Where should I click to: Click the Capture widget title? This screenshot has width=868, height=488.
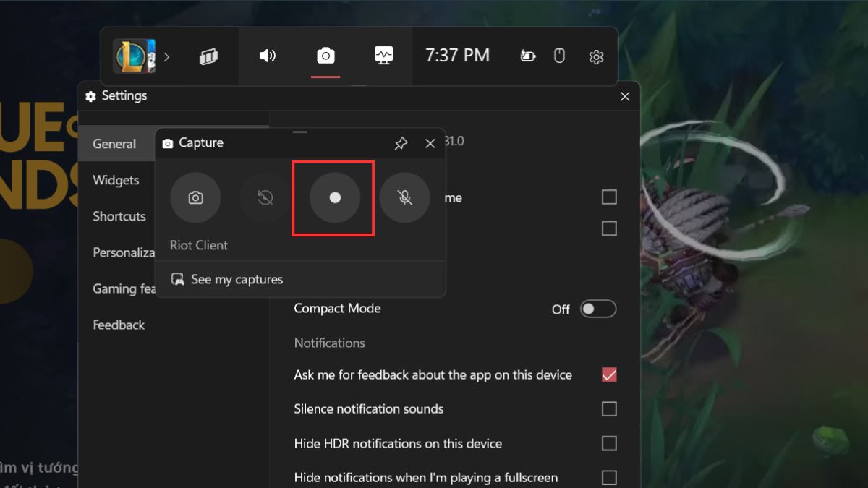point(201,142)
